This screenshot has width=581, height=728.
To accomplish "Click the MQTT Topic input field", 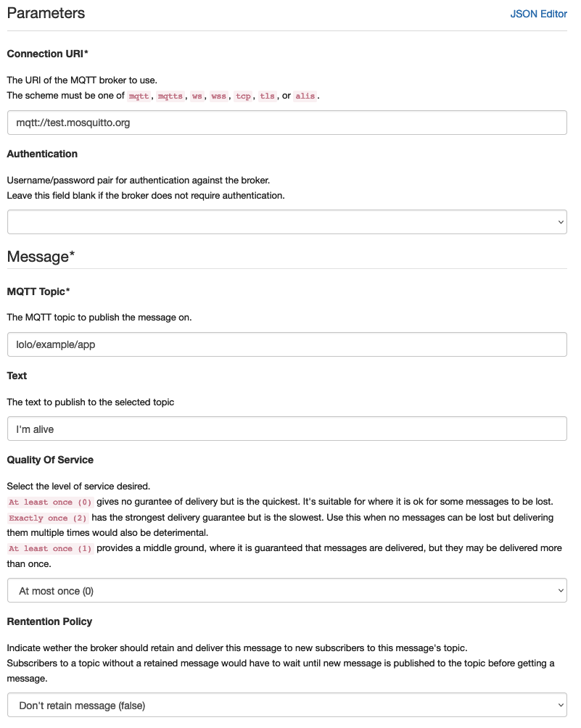I will point(287,344).
